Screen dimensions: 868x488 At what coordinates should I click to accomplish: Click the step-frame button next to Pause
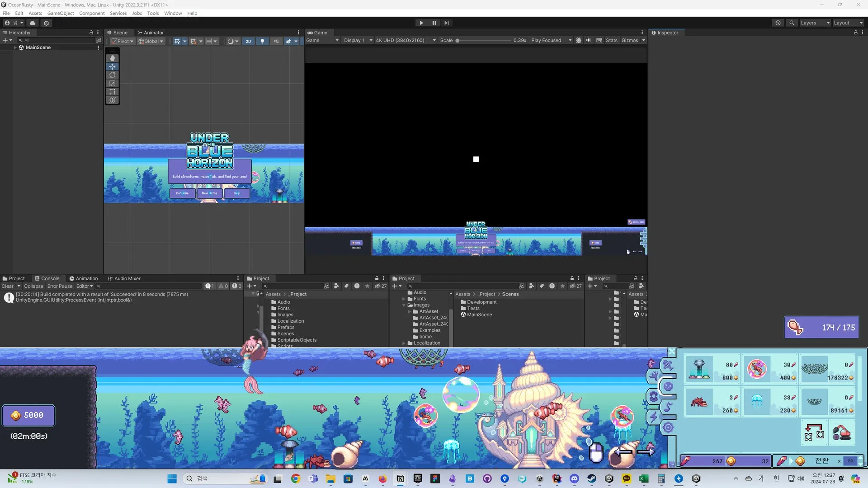click(x=447, y=23)
